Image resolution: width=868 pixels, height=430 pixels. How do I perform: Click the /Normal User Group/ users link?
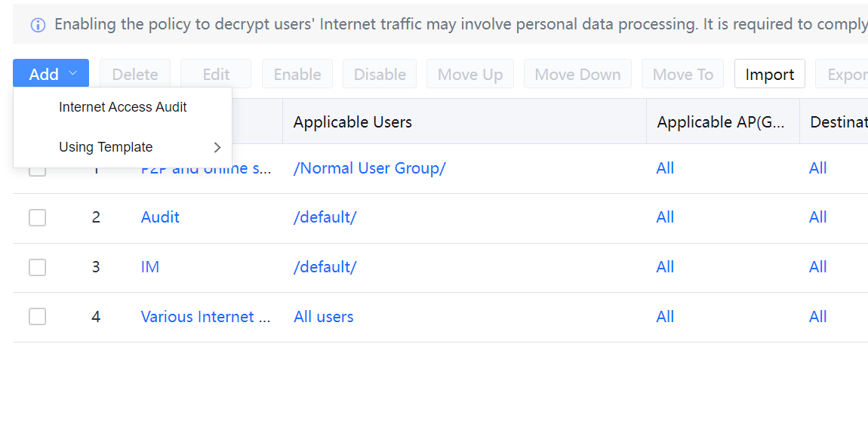[x=369, y=168]
